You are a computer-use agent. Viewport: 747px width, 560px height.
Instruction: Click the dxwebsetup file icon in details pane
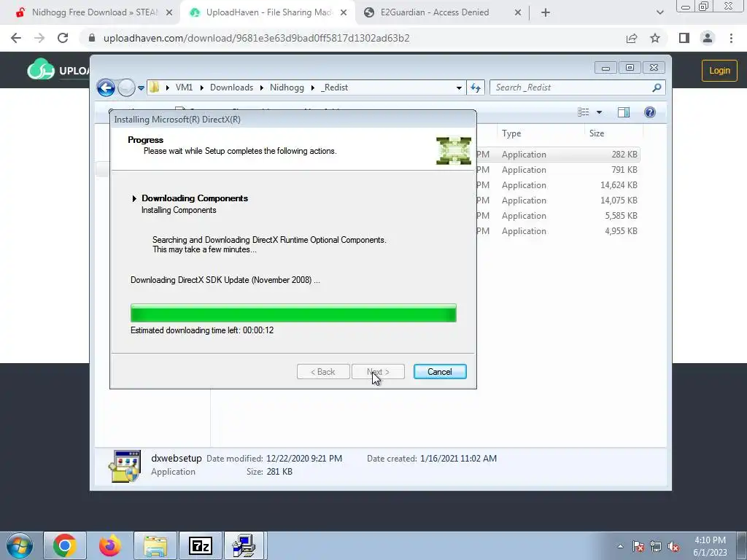coord(125,466)
